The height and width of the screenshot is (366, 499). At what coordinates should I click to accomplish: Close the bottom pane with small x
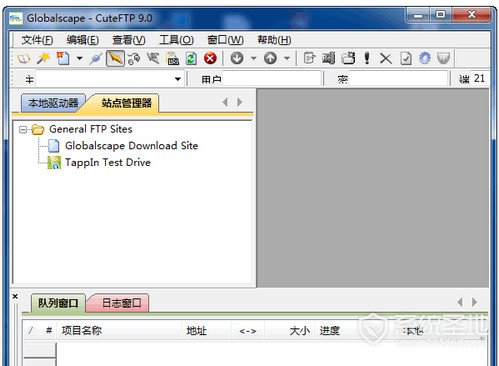click(x=15, y=296)
